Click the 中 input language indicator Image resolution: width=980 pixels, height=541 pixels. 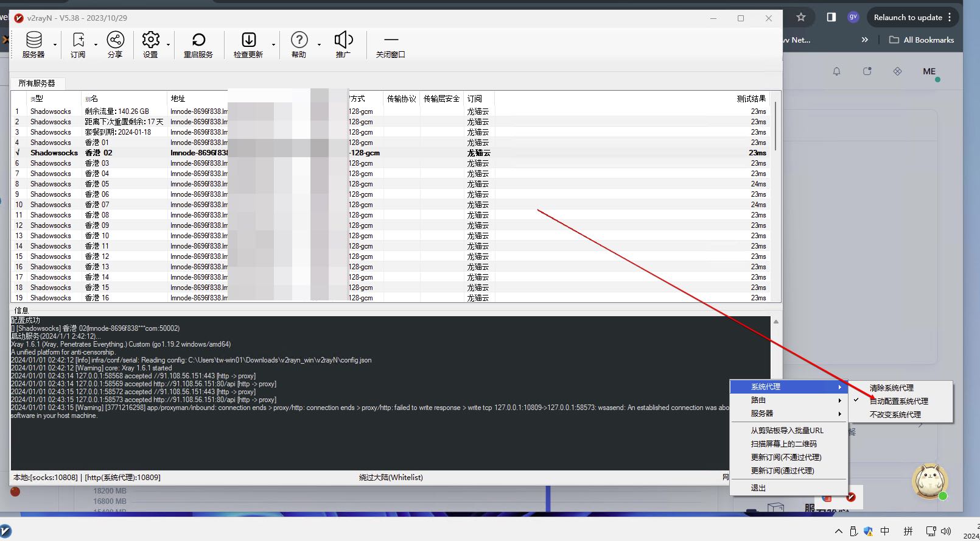point(884,531)
